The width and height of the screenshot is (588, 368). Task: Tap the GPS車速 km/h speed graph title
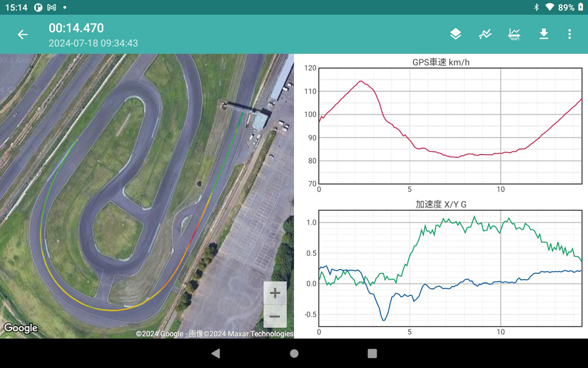[441, 62]
